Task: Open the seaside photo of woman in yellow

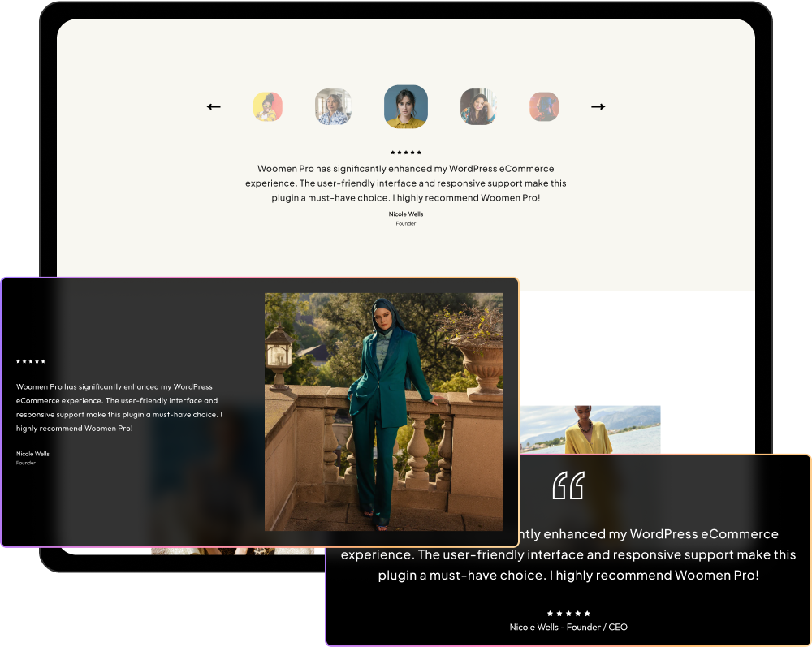Action: click(x=590, y=429)
